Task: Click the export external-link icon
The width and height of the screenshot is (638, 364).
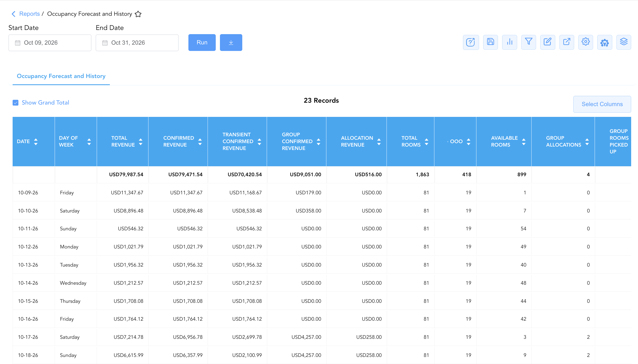Action: [x=567, y=42]
